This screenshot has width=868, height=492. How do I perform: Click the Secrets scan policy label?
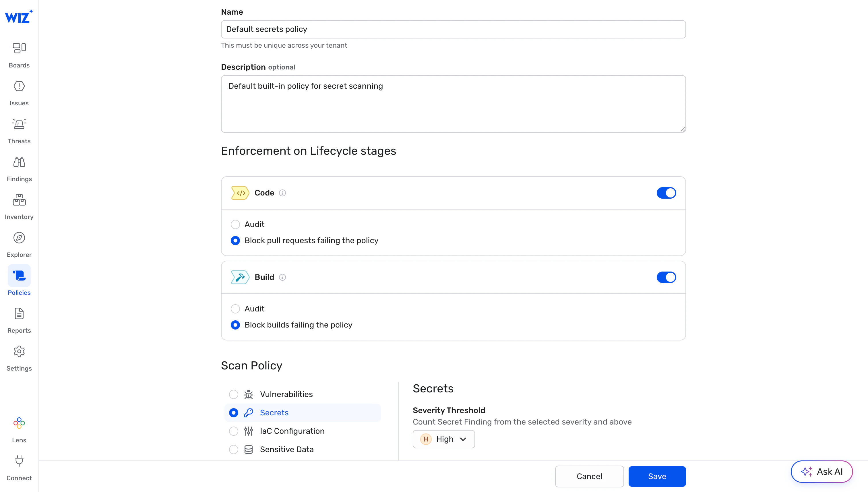point(274,413)
